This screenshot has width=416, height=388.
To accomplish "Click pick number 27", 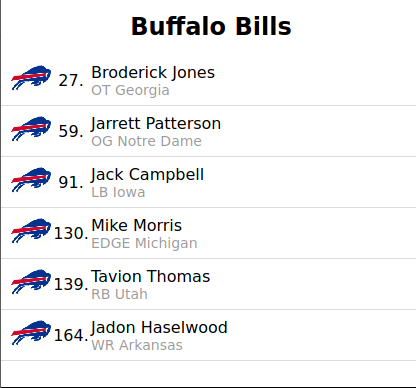I will pyautogui.click(x=71, y=80).
